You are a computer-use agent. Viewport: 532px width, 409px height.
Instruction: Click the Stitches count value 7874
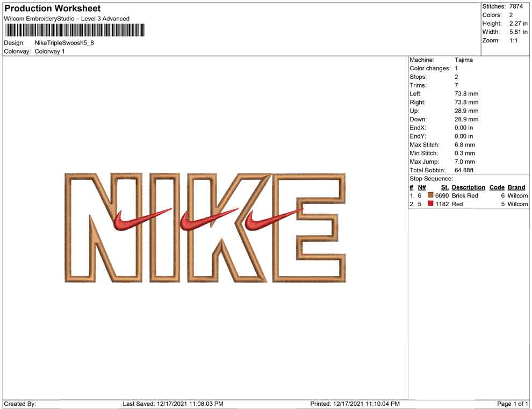516,6
